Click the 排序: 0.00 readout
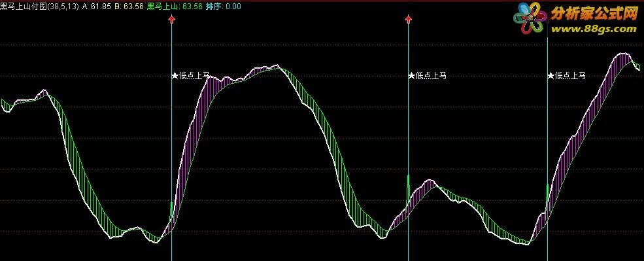The image size is (644, 261). [x=224, y=7]
